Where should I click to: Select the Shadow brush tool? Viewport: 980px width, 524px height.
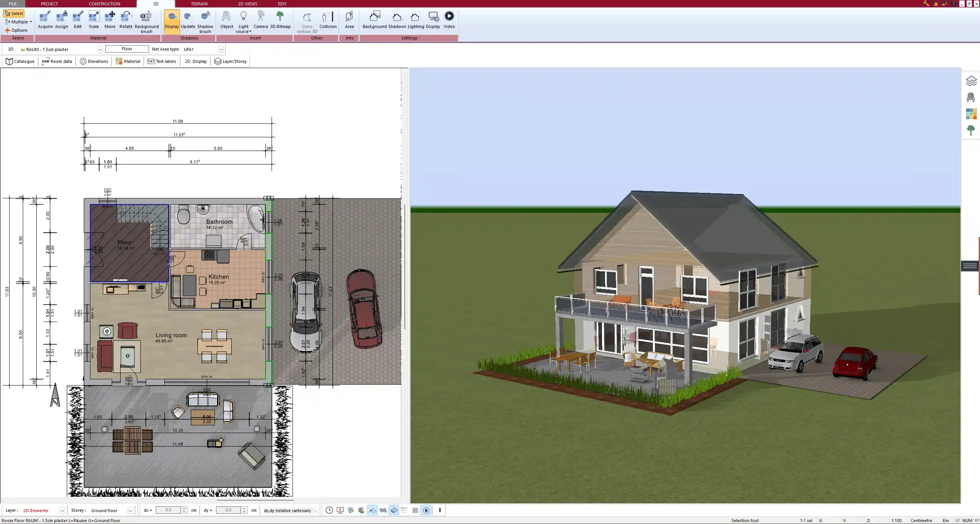tap(205, 22)
